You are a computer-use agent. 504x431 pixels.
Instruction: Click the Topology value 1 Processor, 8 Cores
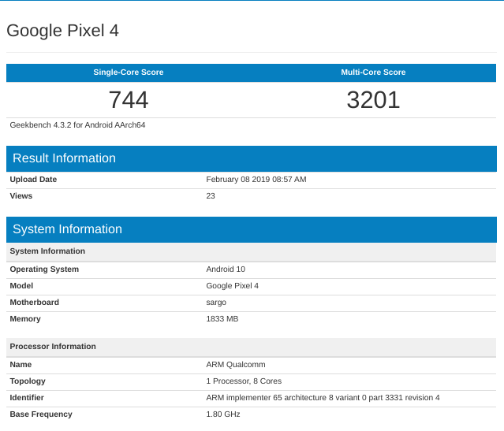pyautogui.click(x=244, y=381)
